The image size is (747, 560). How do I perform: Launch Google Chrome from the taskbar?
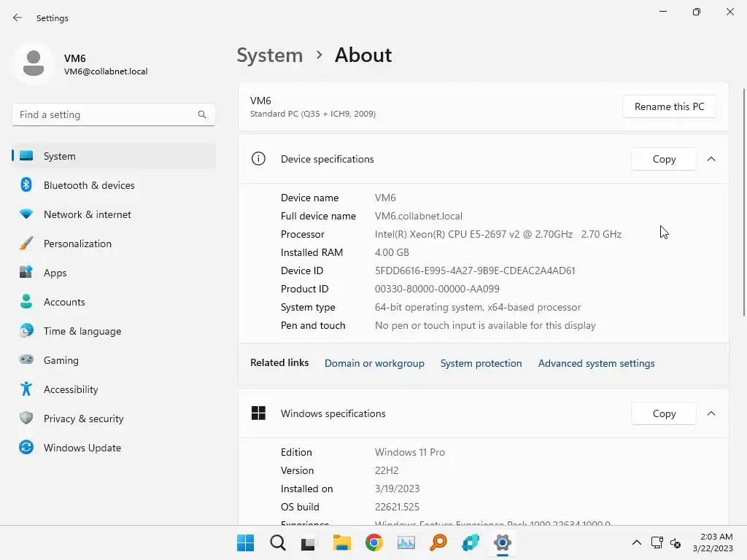(374, 542)
